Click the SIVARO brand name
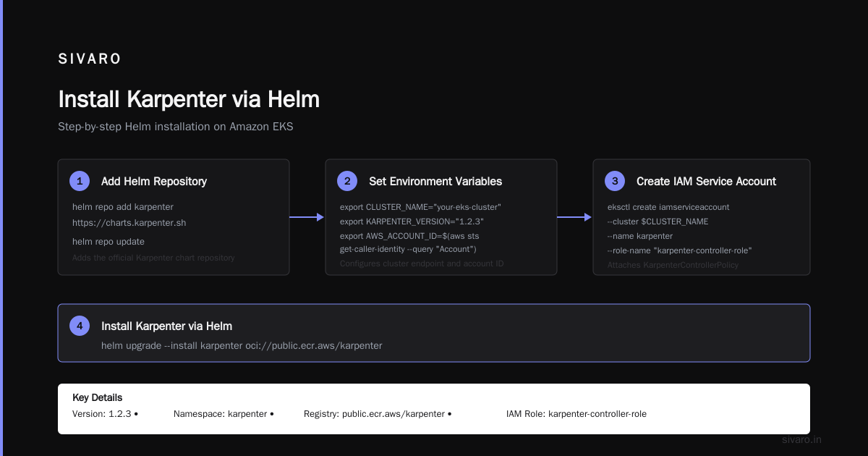The image size is (868, 456). [x=90, y=59]
